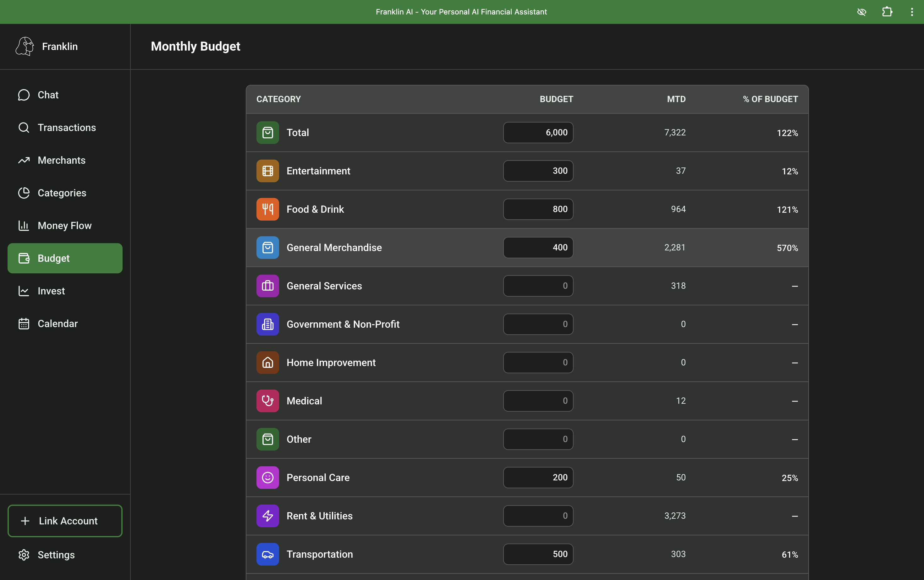The image size is (924, 580).
Task: Click the Money Flow bar chart icon
Action: tap(24, 225)
